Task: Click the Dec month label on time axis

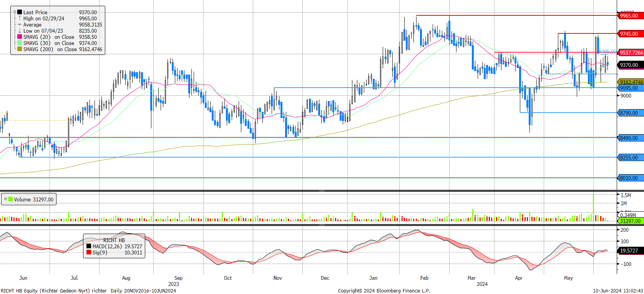Action: pyautogui.click(x=325, y=278)
